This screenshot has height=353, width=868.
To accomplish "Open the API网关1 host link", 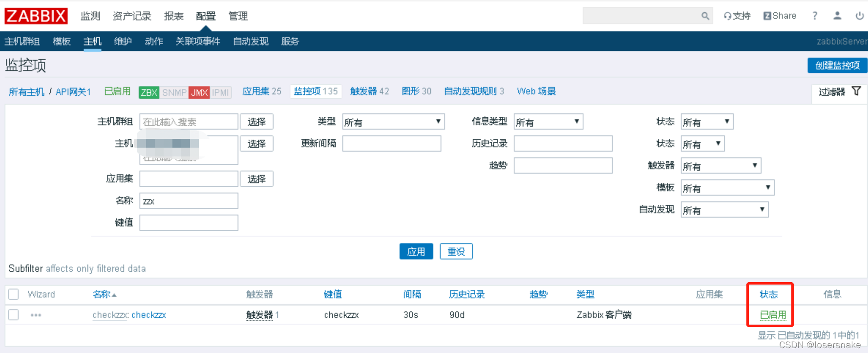I will click(73, 92).
